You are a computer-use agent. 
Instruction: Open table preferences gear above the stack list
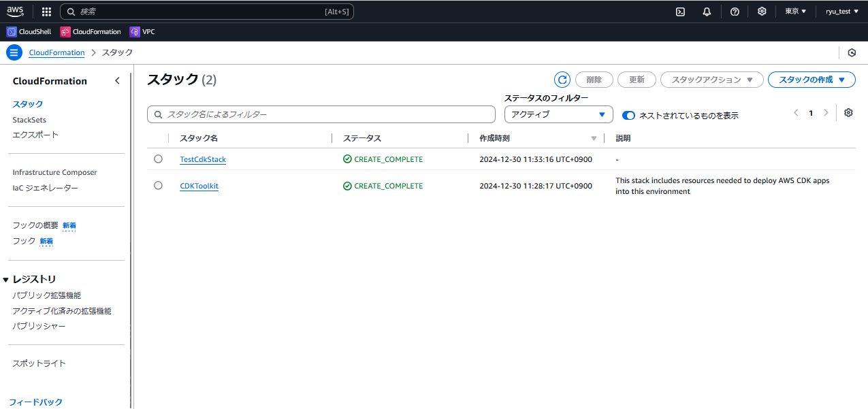tap(848, 112)
